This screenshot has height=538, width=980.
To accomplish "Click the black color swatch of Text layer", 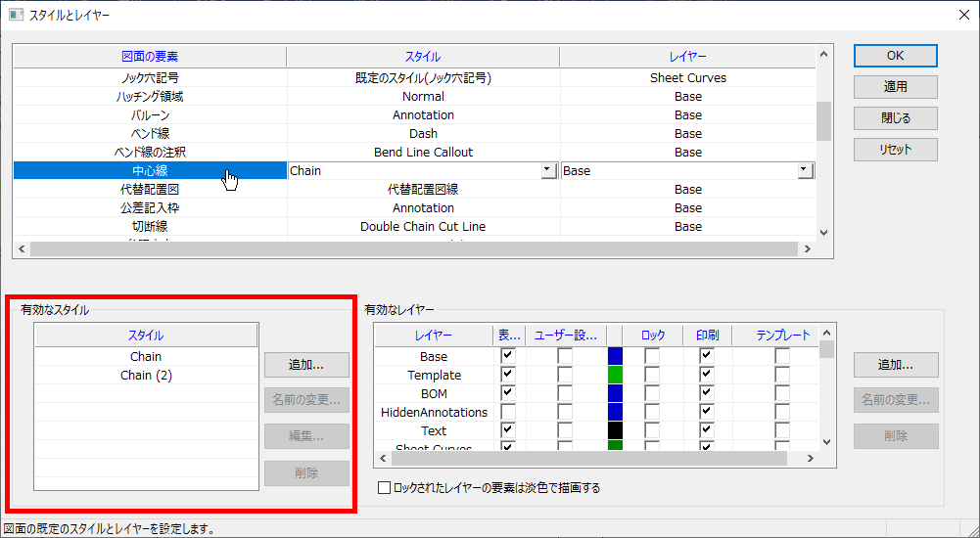I will 615,431.
